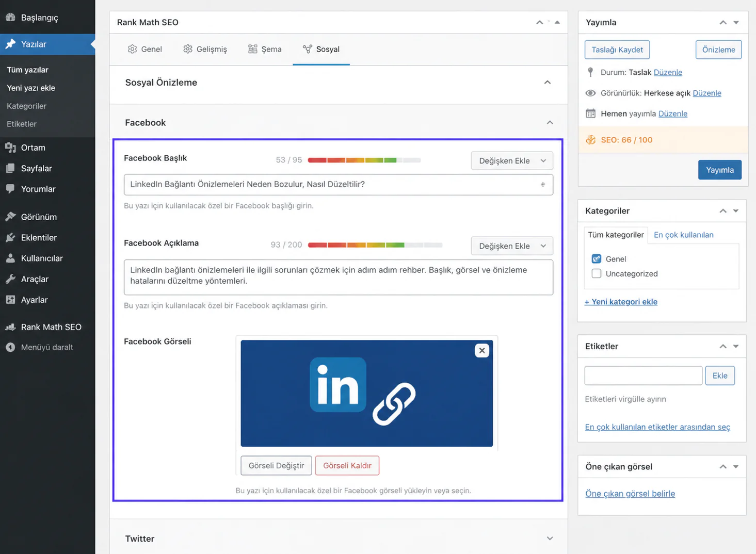Click the Ortam media icon
756x554 pixels.
[x=10, y=148]
